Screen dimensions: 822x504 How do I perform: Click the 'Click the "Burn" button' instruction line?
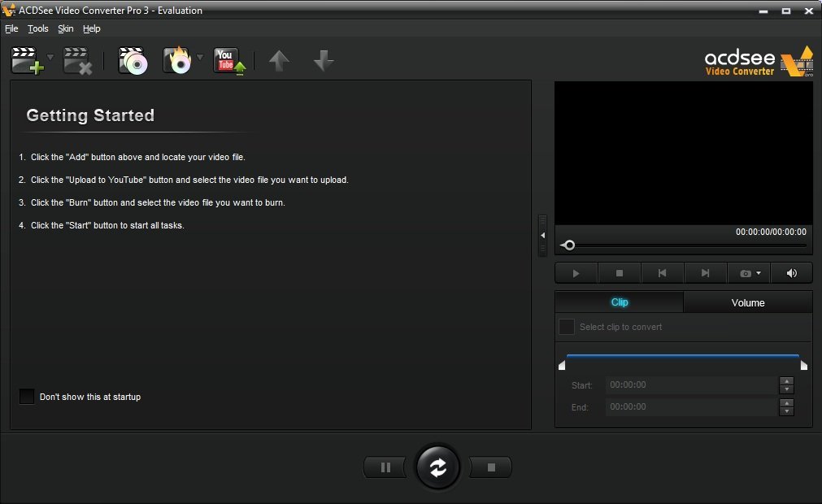158,202
